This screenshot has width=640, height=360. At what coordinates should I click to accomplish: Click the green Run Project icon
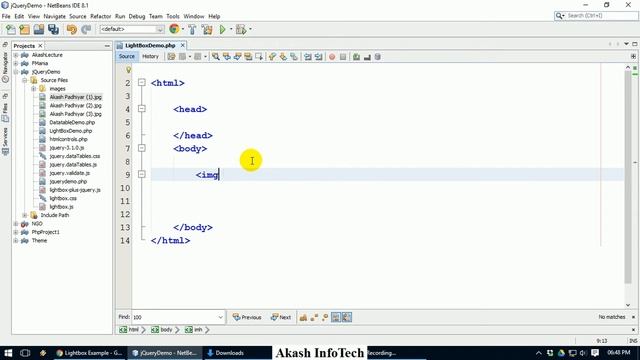coord(222,29)
